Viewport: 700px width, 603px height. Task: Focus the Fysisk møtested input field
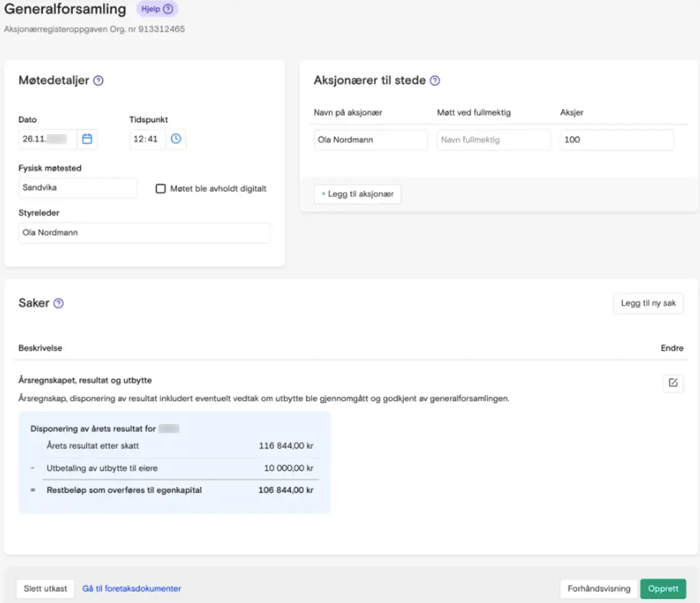tap(78, 188)
